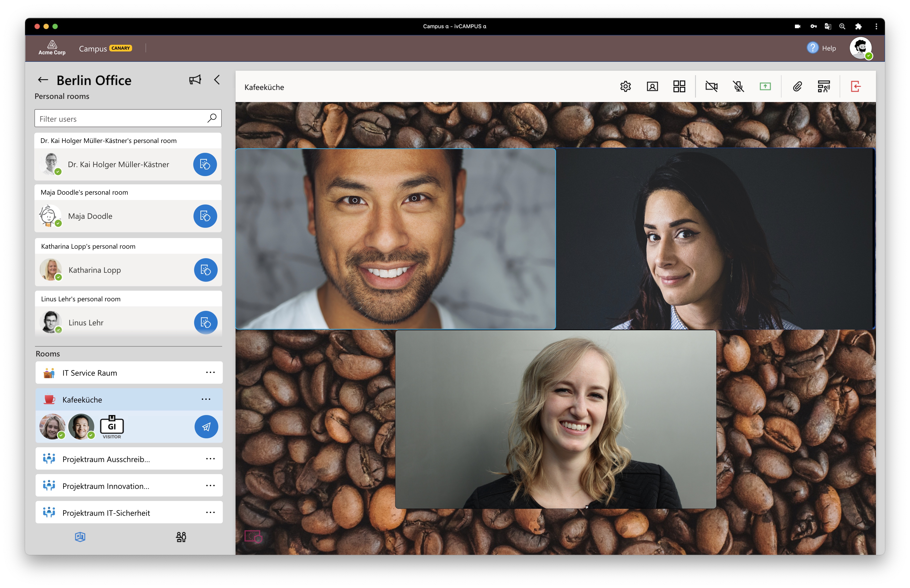Toggle the muted microphone icon

[x=738, y=87]
